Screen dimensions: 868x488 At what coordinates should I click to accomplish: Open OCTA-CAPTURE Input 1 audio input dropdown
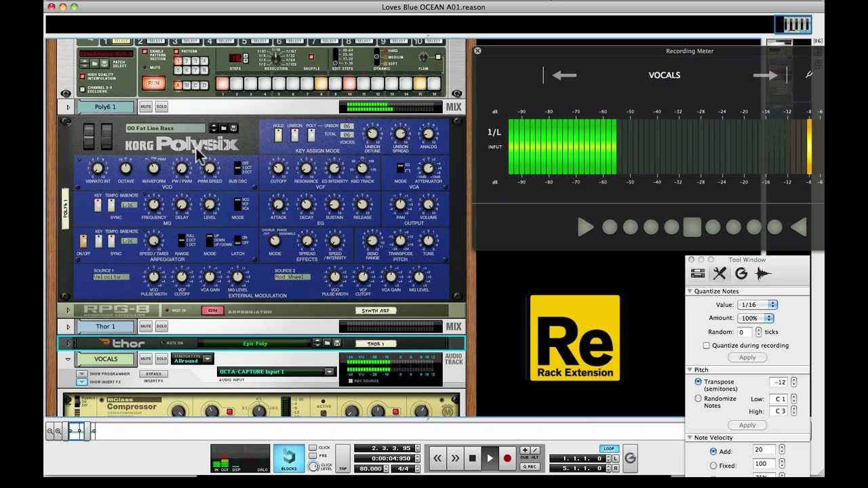coord(276,371)
